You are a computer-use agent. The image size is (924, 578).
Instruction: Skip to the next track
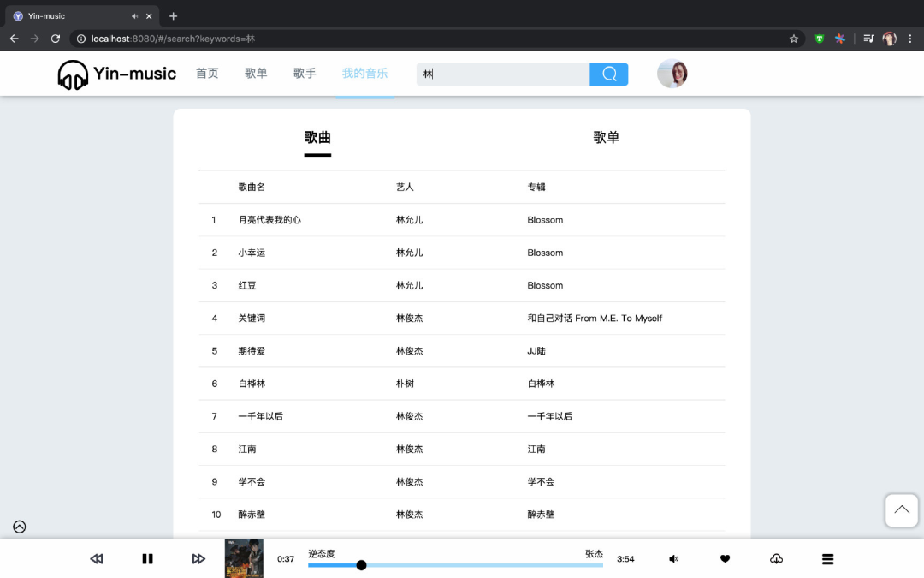pos(198,558)
